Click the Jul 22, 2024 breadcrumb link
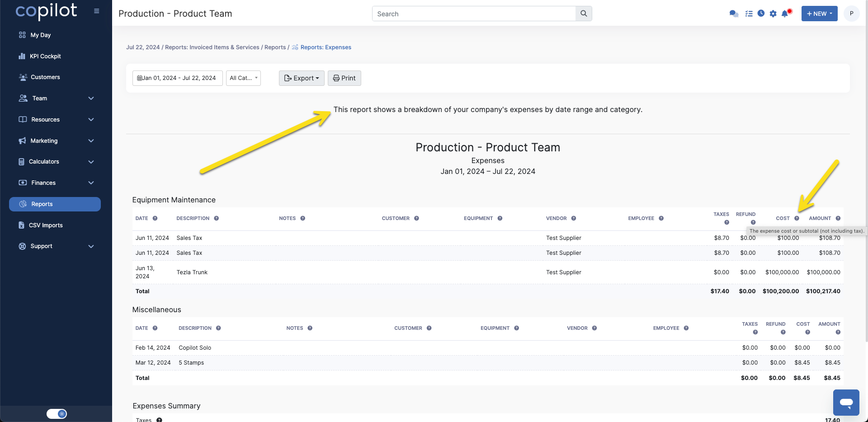 pyautogui.click(x=143, y=47)
